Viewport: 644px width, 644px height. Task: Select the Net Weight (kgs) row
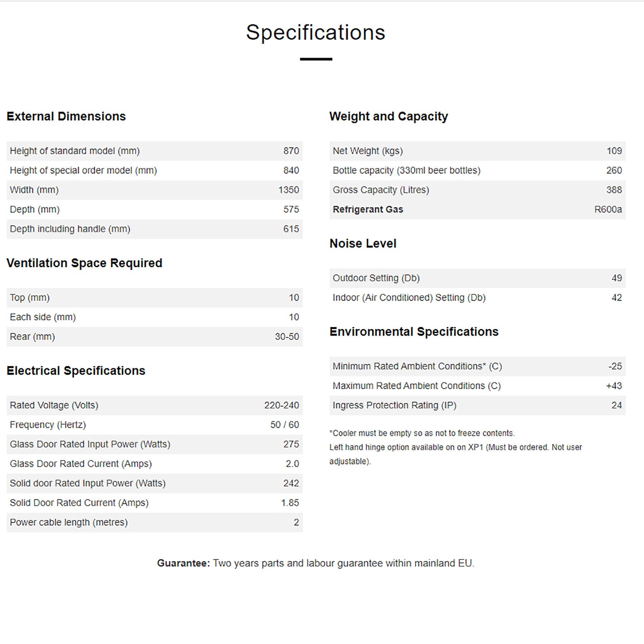(477, 151)
